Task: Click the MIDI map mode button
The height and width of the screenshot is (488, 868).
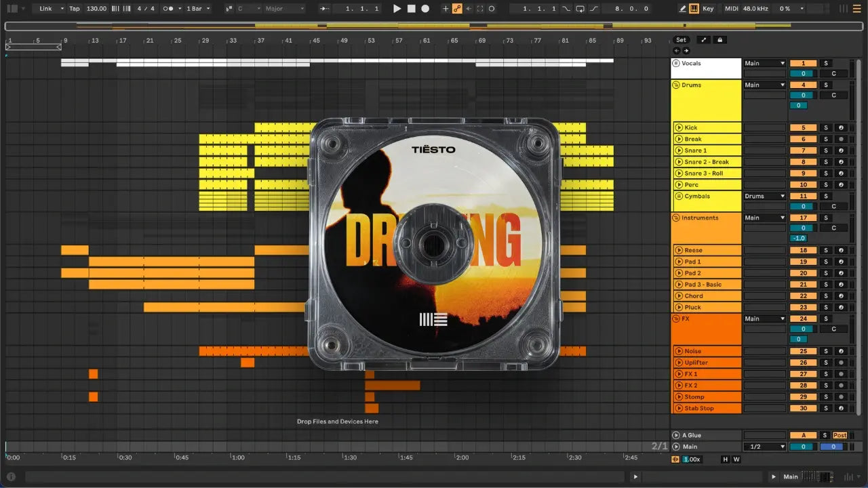Action: click(x=732, y=9)
